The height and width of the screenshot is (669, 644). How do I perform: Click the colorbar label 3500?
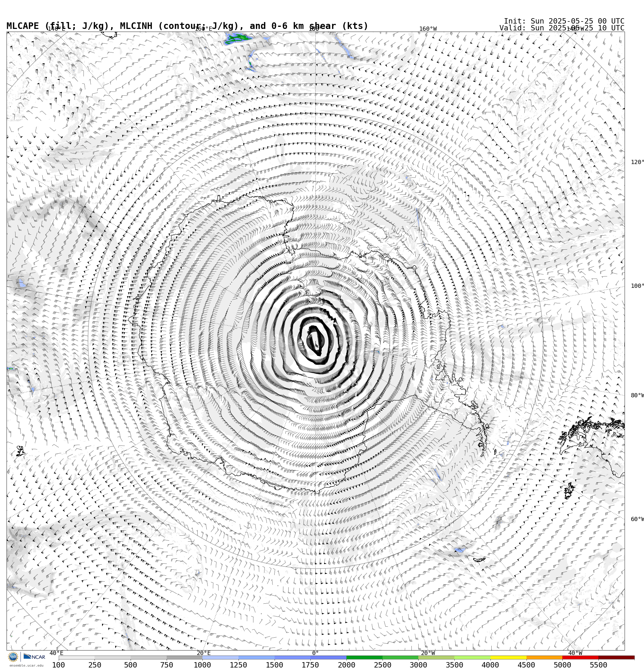[x=455, y=665]
